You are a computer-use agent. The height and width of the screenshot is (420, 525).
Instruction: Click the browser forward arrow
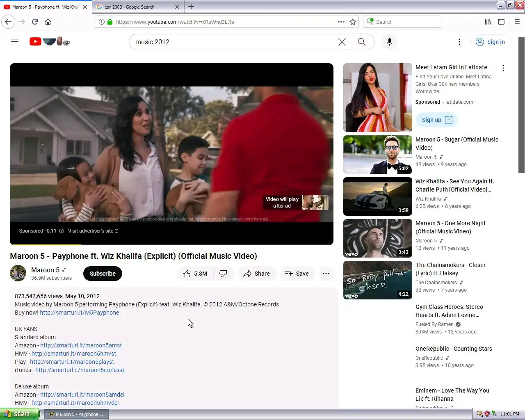click(x=22, y=22)
